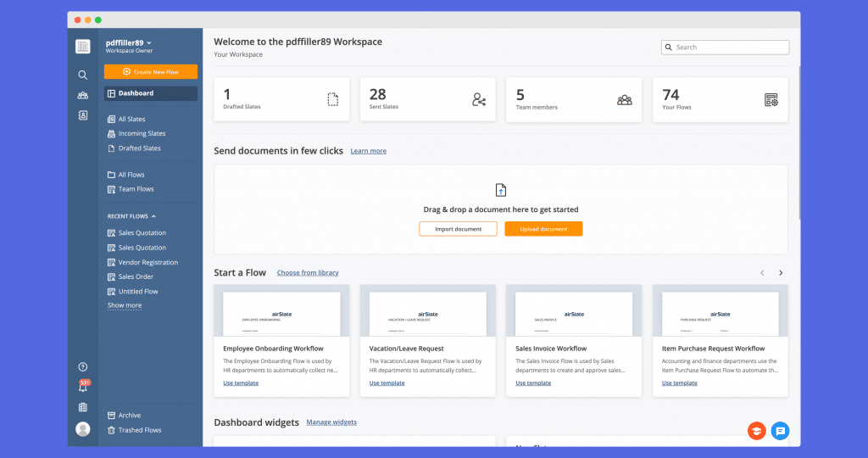Click the magnifier icon in Search field

668,47
